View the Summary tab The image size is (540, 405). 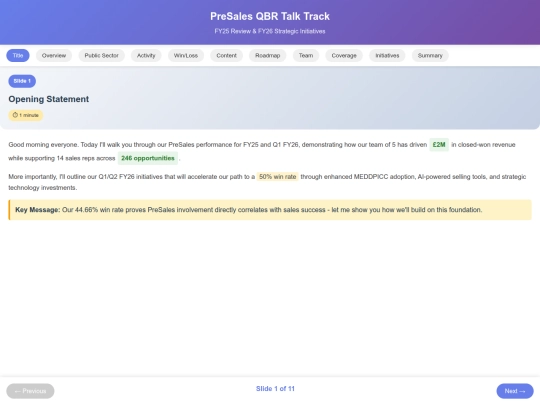click(430, 55)
